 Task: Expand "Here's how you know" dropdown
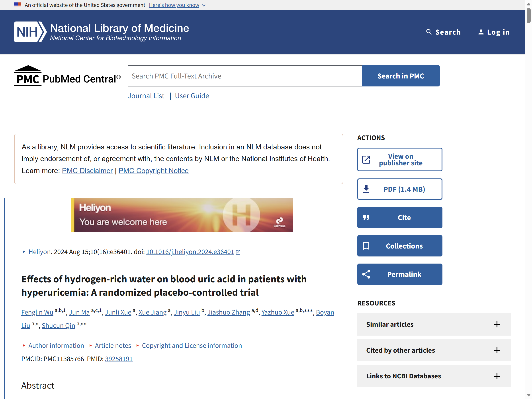point(177,5)
